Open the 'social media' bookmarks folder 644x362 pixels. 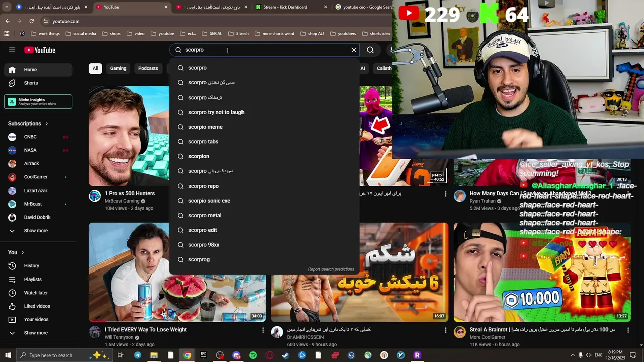[x=80, y=34]
